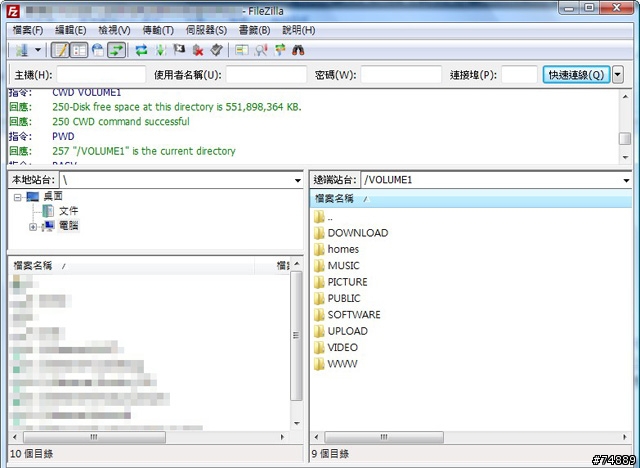Viewport: 640px width, 468px height.
Task: Select 桌面 in the local tree
Action: tap(53, 196)
